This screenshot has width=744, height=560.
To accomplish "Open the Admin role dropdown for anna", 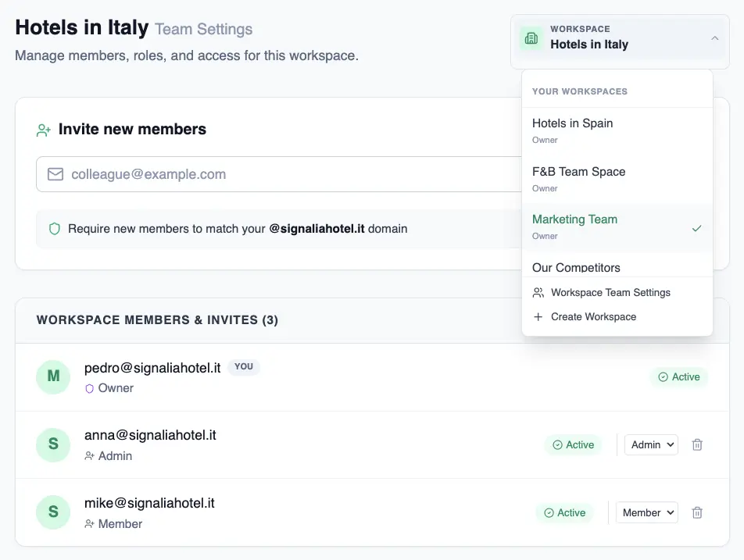I will click(651, 444).
